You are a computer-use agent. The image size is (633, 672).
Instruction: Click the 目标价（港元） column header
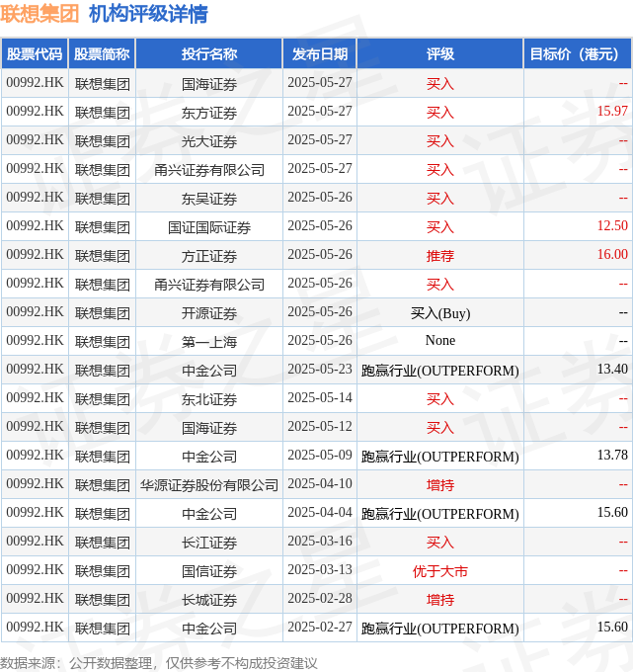pos(578,54)
